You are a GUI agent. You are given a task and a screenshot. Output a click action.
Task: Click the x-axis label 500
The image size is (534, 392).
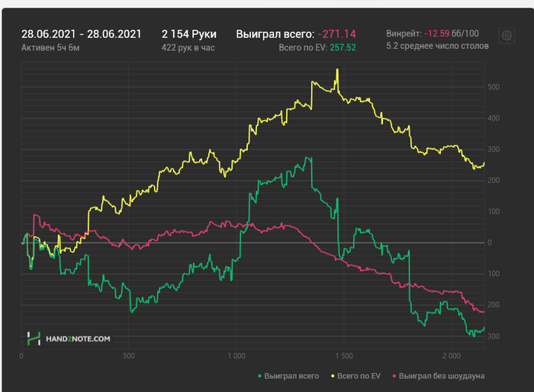pos(129,356)
